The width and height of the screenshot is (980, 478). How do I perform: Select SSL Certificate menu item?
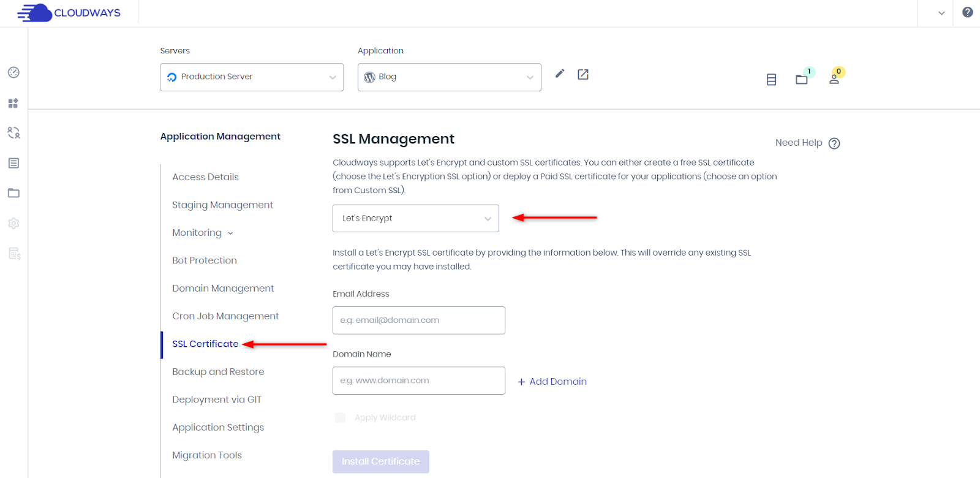pyautogui.click(x=205, y=344)
